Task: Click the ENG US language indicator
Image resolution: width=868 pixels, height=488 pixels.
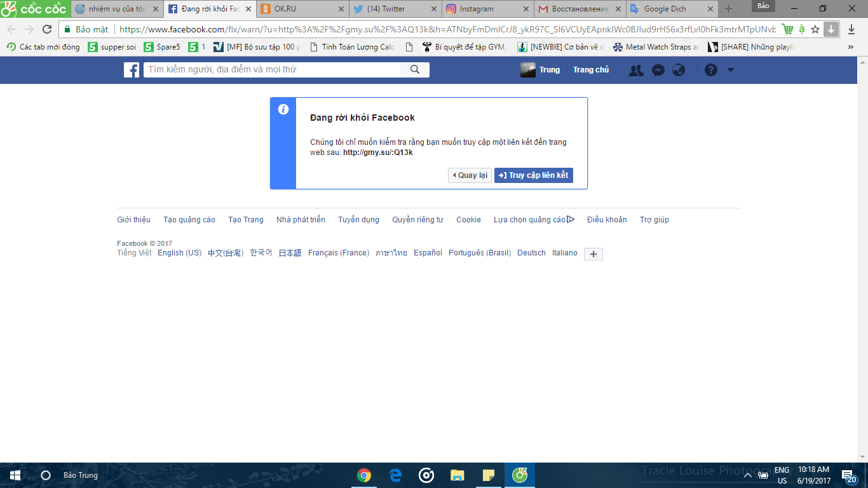Action: tap(782, 475)
